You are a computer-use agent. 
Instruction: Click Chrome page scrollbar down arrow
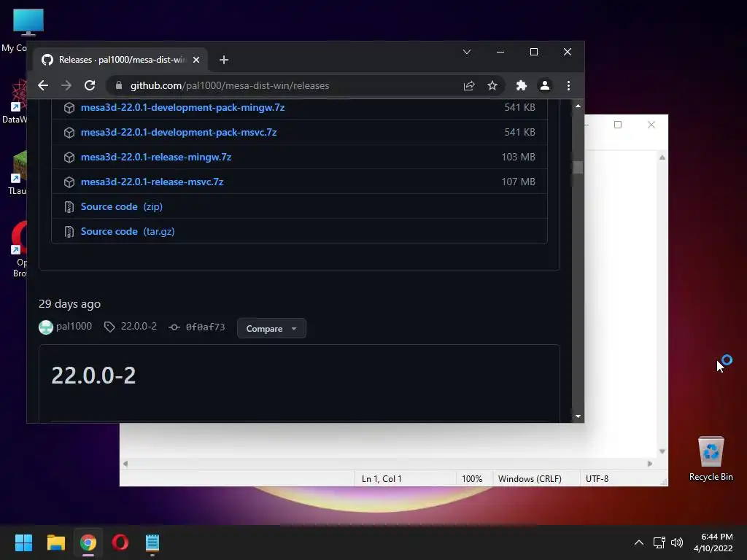pos(578,416)
